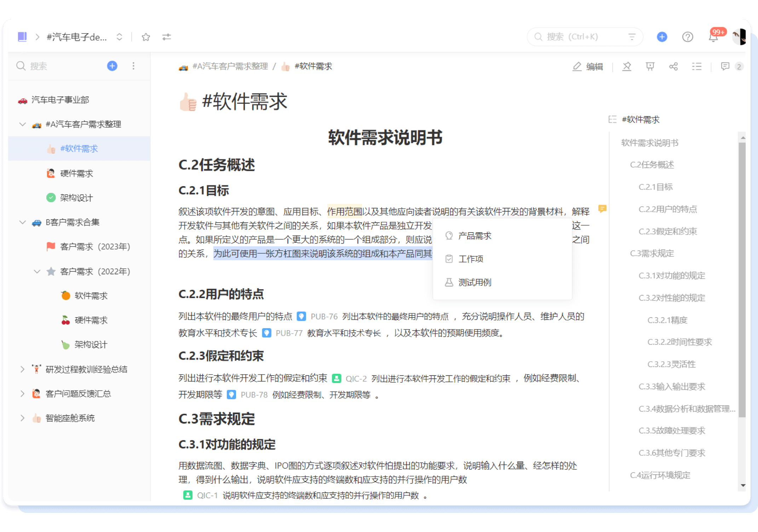Viewport: 758px width, 532px height.
Task: Open the comments panel icon showing 2
Action: click(x=732, y=67)
